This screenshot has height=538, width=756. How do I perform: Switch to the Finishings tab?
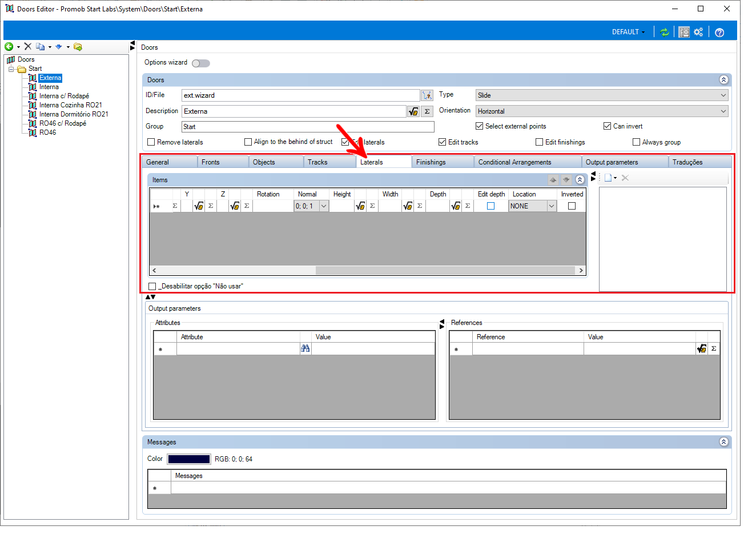[431, 162]
